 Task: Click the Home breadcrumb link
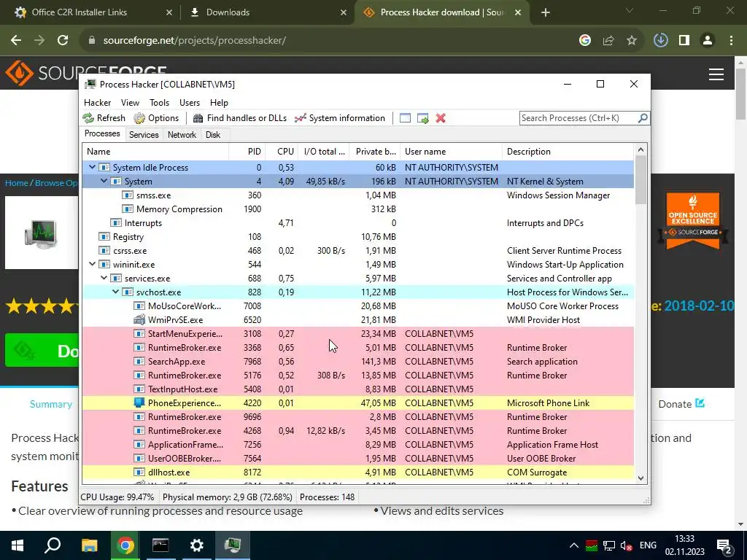click(x=16, y=183)
